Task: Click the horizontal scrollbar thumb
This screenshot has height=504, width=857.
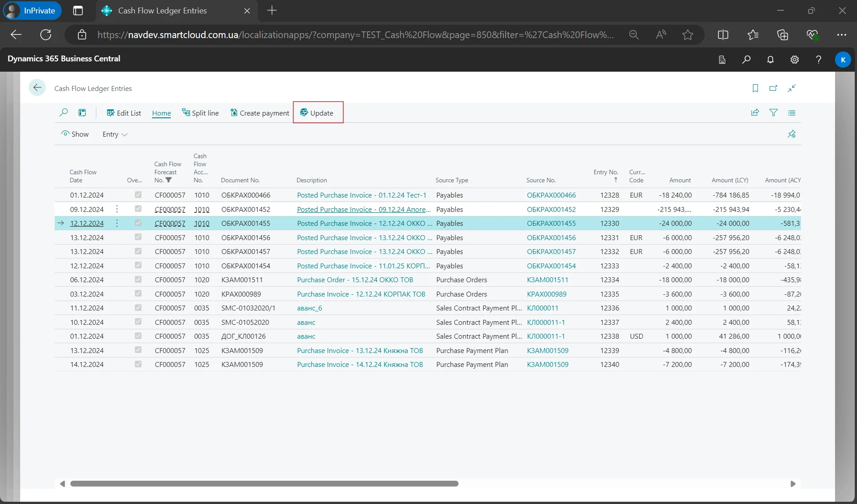Action: (x=264, y=484)
